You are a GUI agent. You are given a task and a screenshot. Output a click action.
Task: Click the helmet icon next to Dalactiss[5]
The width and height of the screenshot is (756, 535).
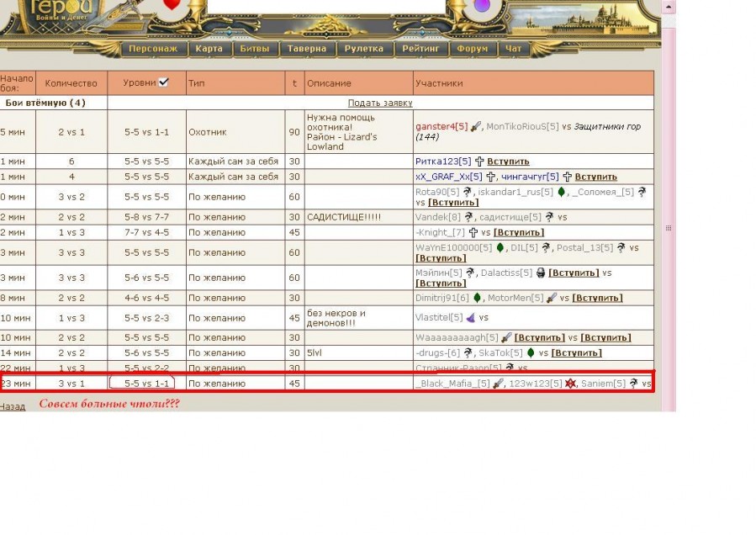tap(540, 273)
